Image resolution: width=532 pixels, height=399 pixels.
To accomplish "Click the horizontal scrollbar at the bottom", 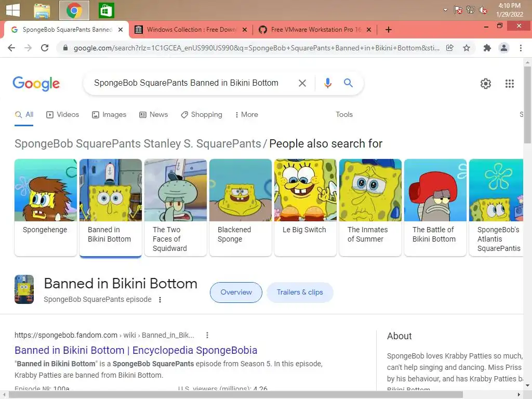I will tap(236, 395).
